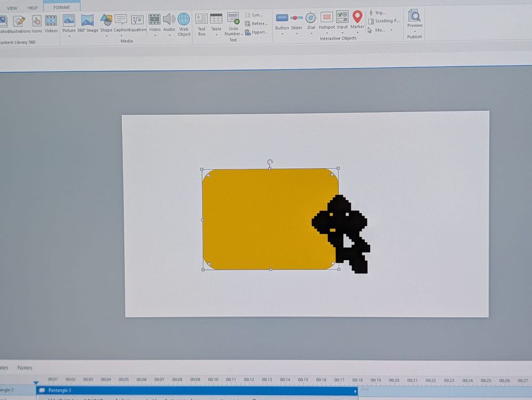Insert a Web Object
Screen dimensions: 532x400
(184, 24)
